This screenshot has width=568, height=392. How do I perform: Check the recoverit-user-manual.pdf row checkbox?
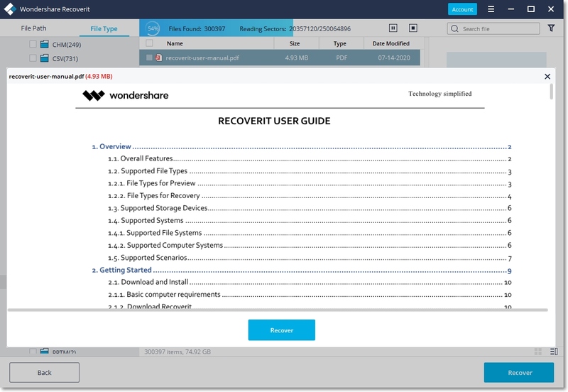[x=149, y=58]
